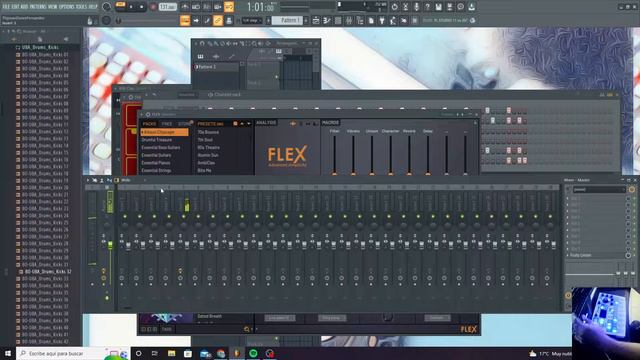Select Essential Bass Guitars pack
This screenshot has height=360, width=640.
coord(160,147)
